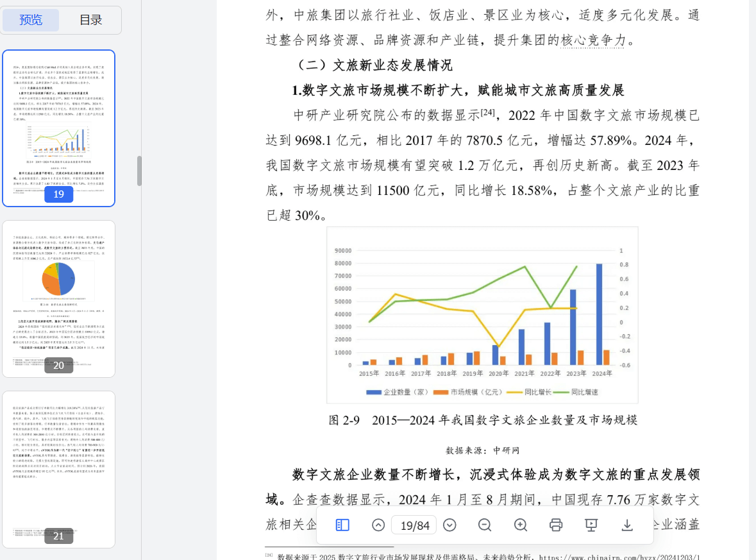This screenshot has width=756, height=560.
Task: Zoom in with the plus magnifier
Action: (521, 525)
